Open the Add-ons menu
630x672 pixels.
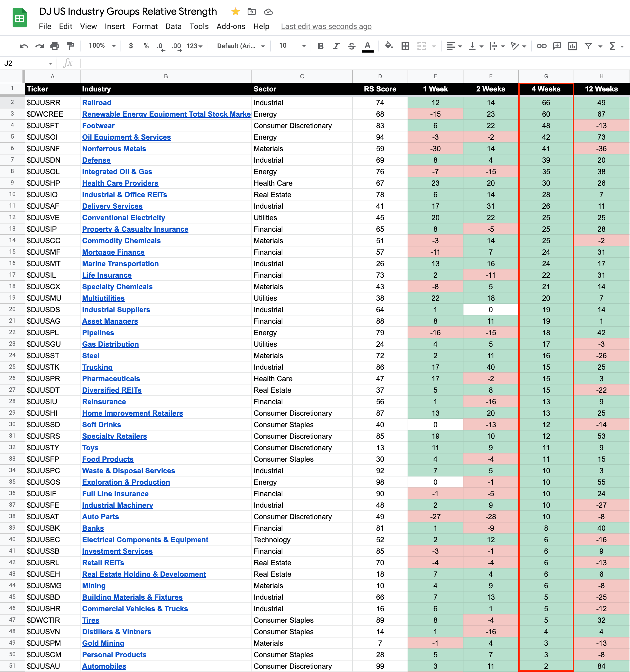point(231,26)
